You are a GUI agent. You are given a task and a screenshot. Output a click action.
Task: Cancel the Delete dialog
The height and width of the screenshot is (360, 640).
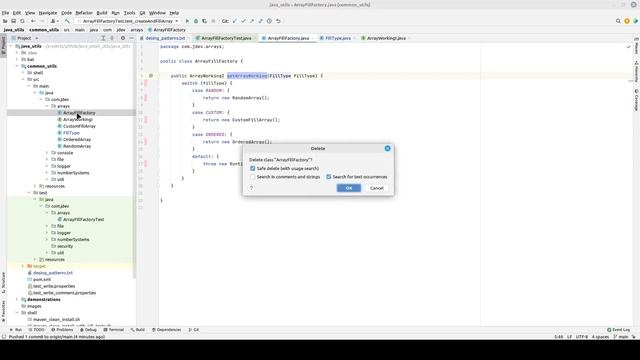point(376,188)
